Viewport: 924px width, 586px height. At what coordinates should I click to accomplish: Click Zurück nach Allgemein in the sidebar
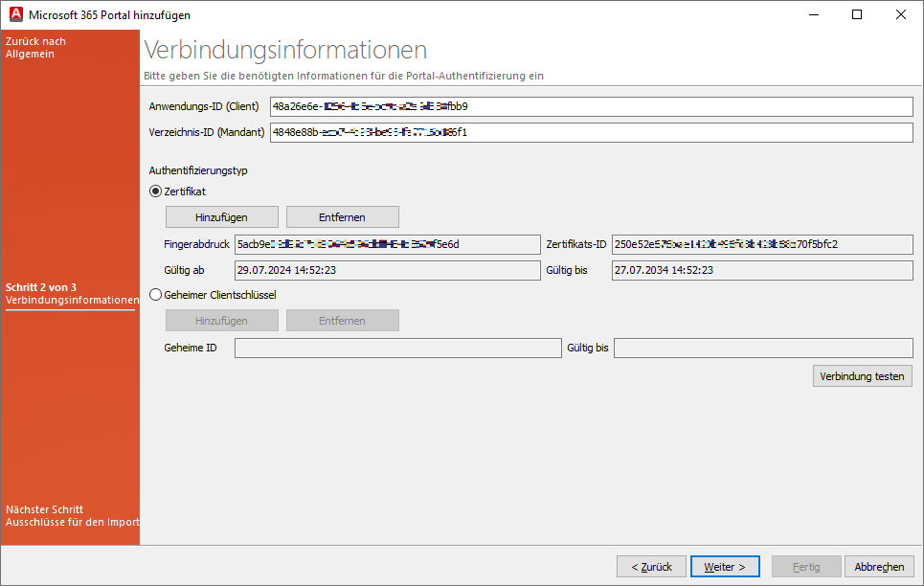(39, 48)
